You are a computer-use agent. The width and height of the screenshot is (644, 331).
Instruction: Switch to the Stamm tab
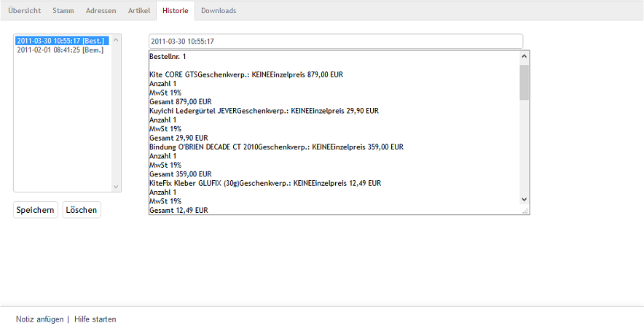tap(63, 11)
